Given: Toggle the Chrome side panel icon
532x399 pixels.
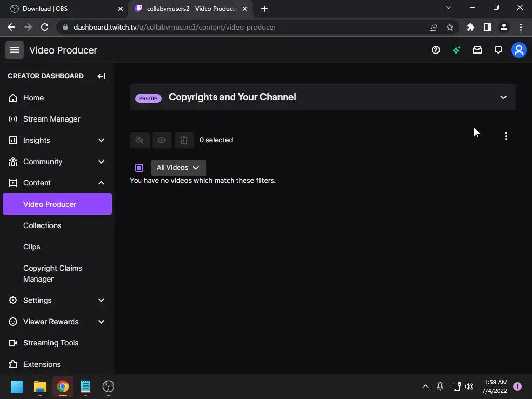Looking at the screenshot, I should point(487,27).
